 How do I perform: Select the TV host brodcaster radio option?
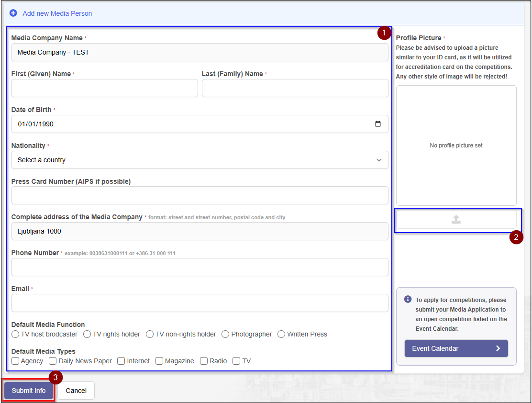[15, 334]
